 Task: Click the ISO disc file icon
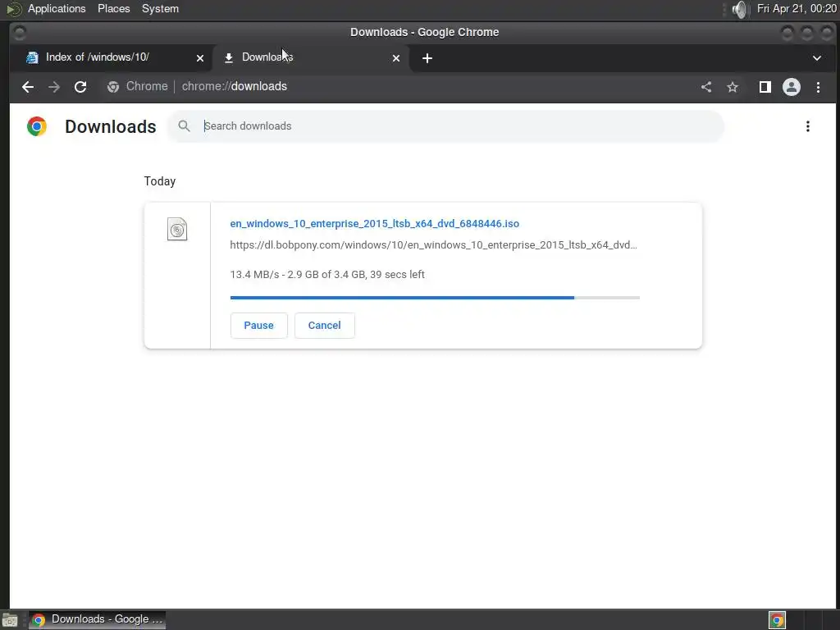(177, 230)
